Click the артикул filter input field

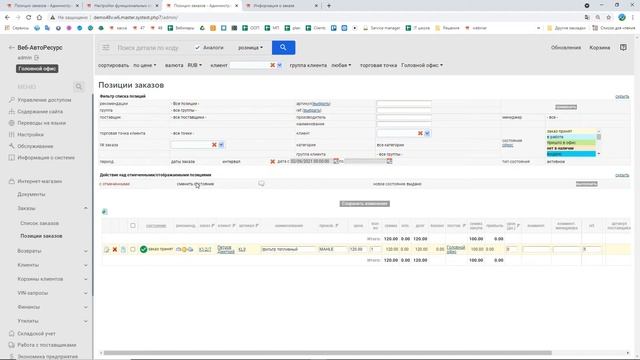pos(404,104)
